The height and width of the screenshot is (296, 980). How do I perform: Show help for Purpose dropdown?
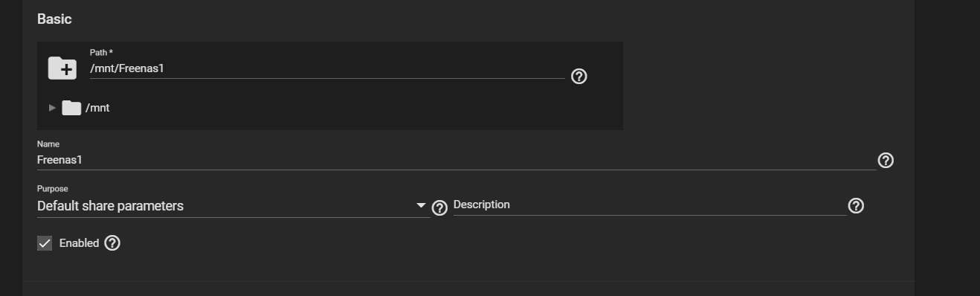pyautogui.click(x=439, y=207)
